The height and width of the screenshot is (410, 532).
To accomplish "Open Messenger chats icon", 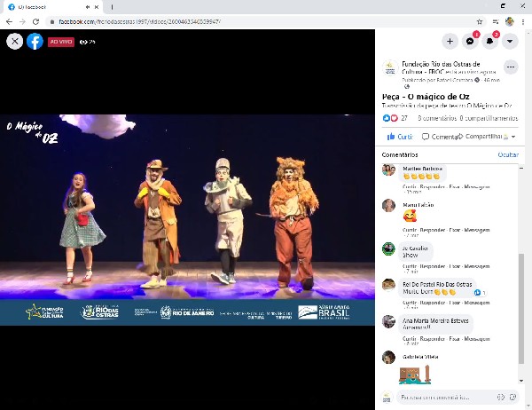I will 470,41.
